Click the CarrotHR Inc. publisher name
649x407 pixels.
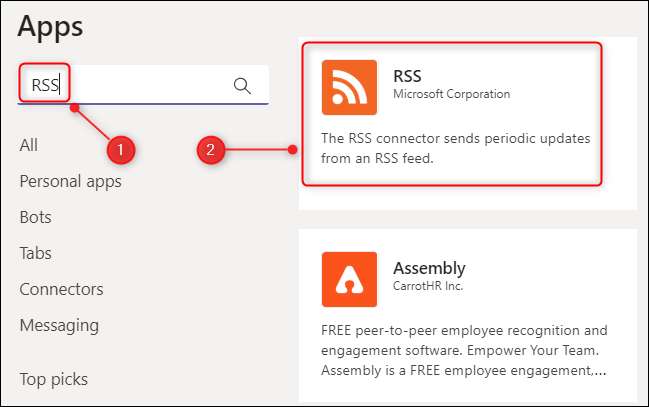click(431, 286)
